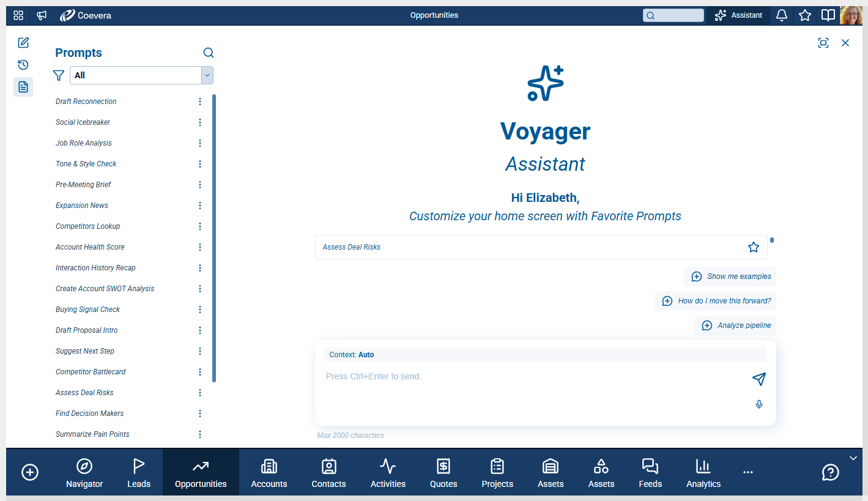Open user profile avatar

(x=851, y=15)
